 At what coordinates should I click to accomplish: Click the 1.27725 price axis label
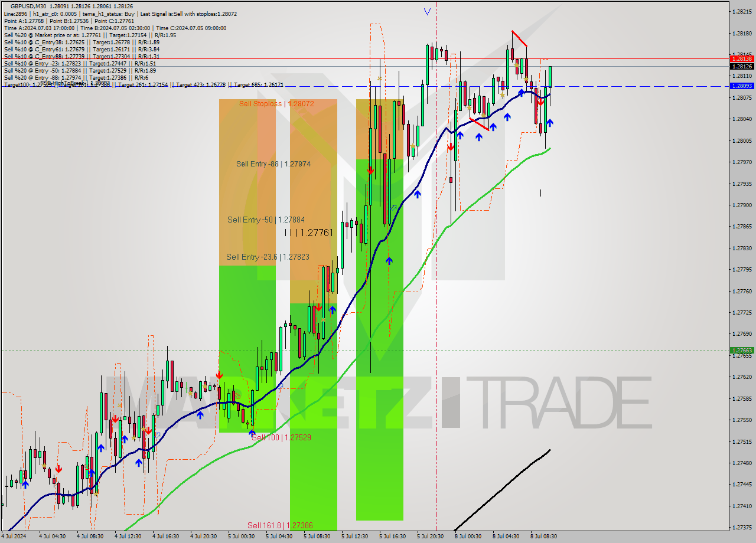pyautogui.click(x=741, y=313)
